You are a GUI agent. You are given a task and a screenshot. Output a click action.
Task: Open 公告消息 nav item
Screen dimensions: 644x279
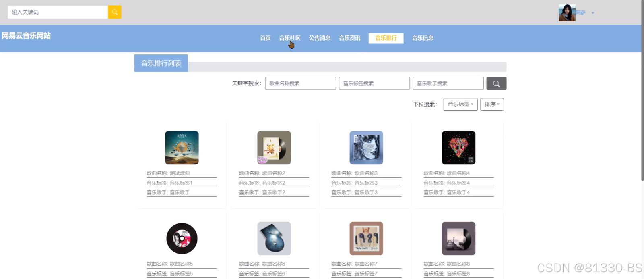coord(320,38)
